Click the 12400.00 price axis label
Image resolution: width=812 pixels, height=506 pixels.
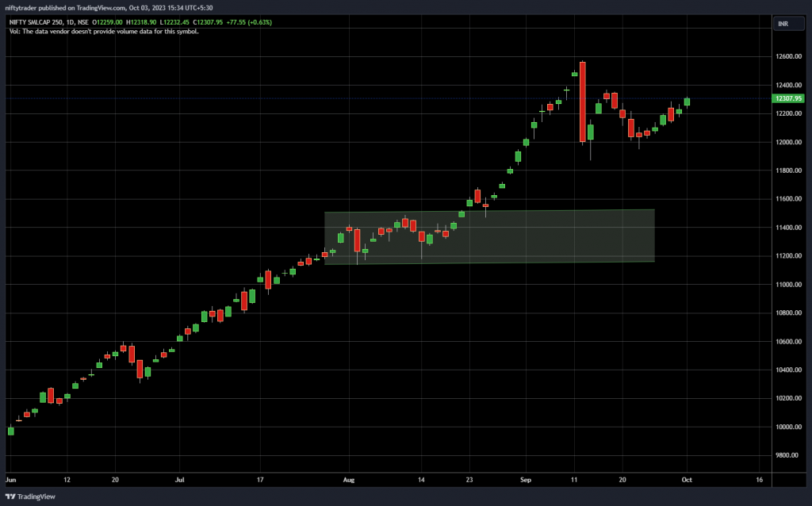pyautogui.click(x=788, y=85)
